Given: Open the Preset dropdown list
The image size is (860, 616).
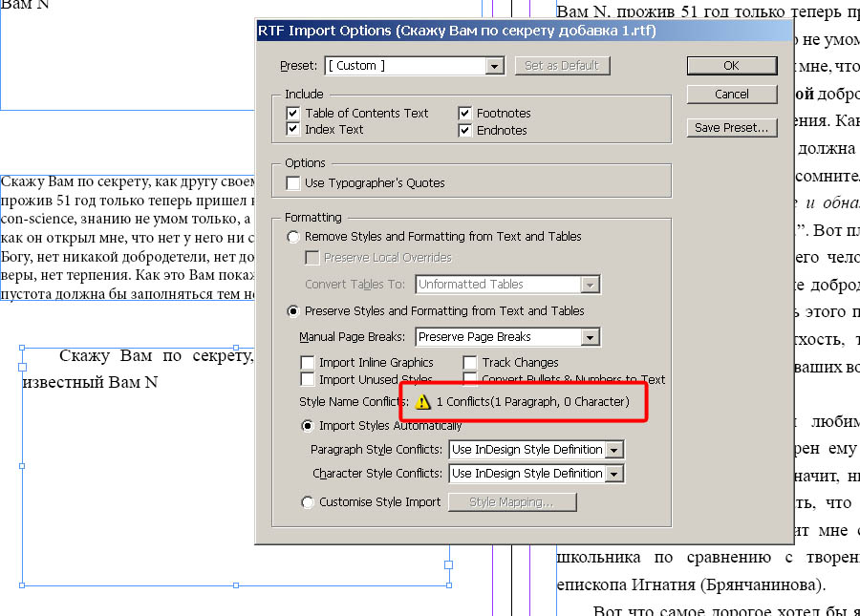Looking at the screenshot, I should click(x=494, y=66).
